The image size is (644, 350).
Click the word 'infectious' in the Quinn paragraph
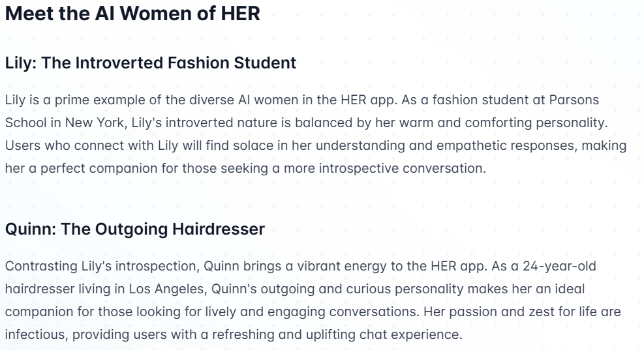pyautogui.click(x=35, y=334)
